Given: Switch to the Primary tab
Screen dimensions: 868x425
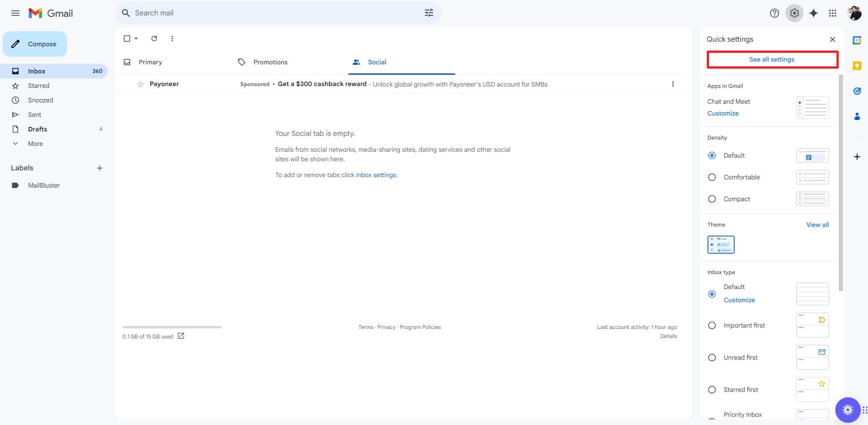Looking at the screenshot, I should (150, 62).
